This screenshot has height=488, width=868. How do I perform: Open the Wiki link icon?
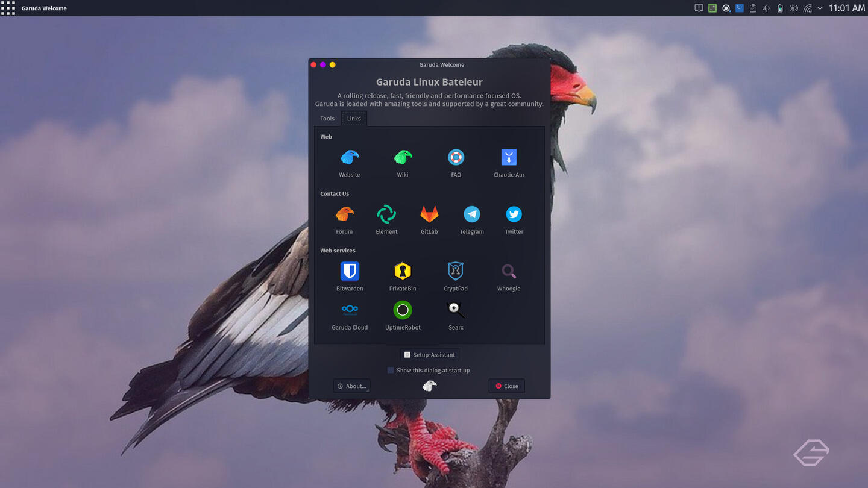[403, 157]
